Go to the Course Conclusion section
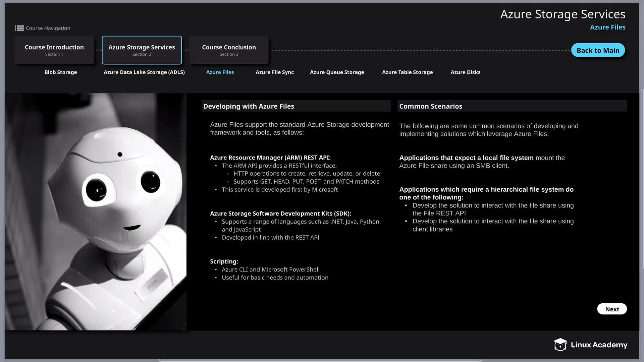Screen dimensions: 644x362 229,50
